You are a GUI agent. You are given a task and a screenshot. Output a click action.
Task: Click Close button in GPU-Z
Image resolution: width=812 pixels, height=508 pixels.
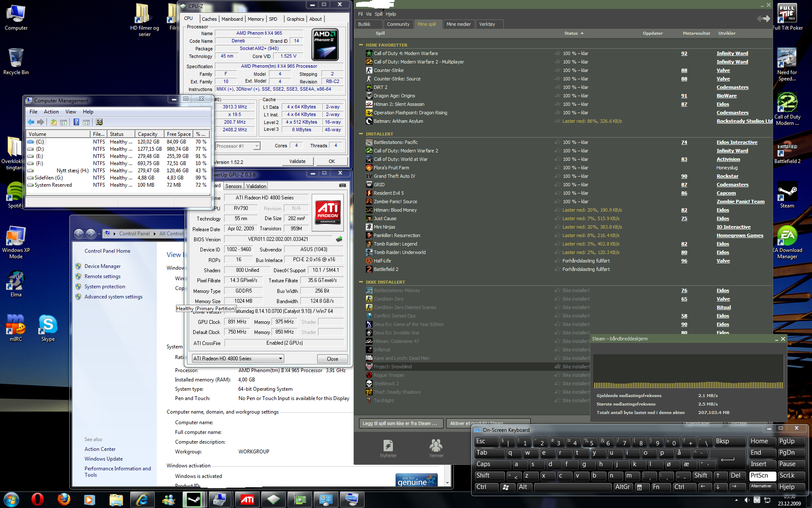point(332,359)
